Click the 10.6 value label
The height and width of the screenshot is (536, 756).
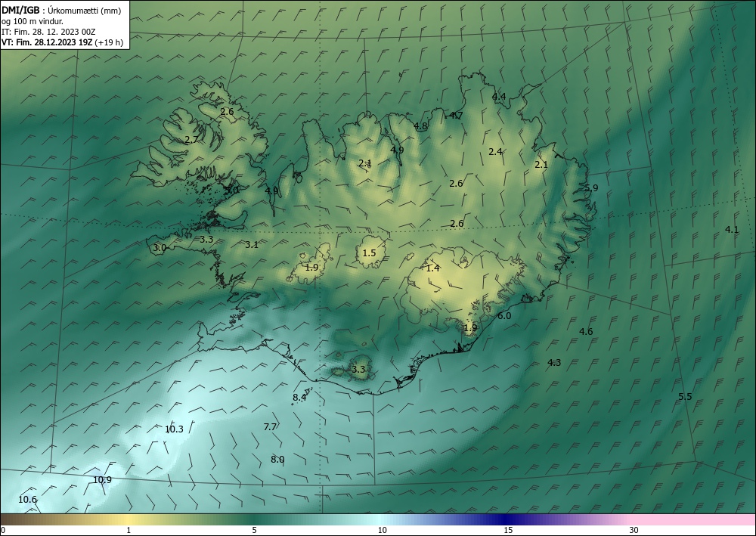point(27,500)
